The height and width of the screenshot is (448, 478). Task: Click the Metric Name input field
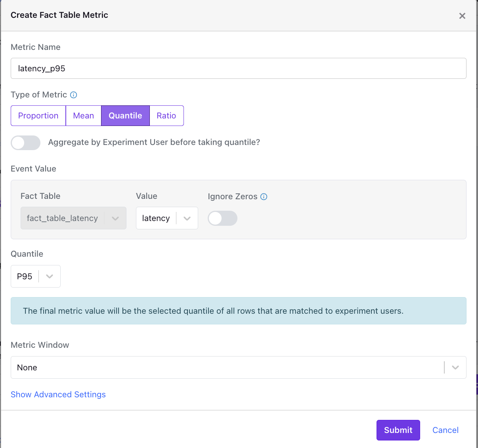coord(238,68)
